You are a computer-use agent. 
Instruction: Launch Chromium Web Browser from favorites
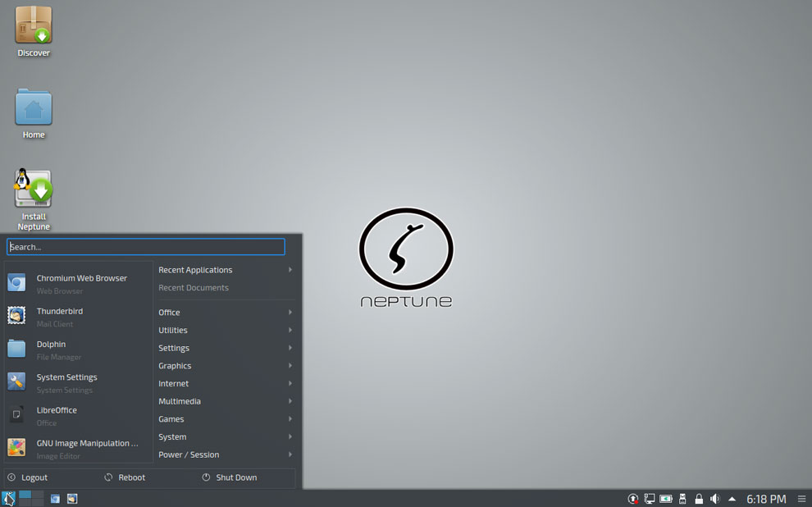click(x=78, y=284)
